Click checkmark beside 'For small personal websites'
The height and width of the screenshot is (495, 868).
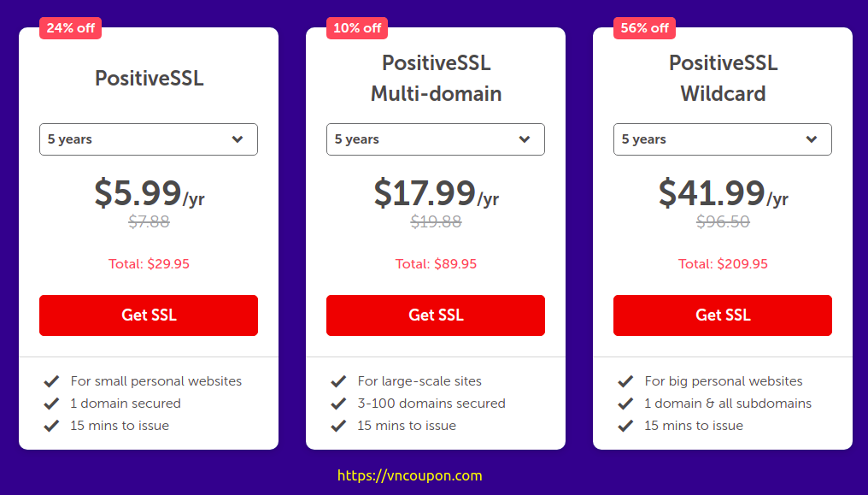coord(51,381)
